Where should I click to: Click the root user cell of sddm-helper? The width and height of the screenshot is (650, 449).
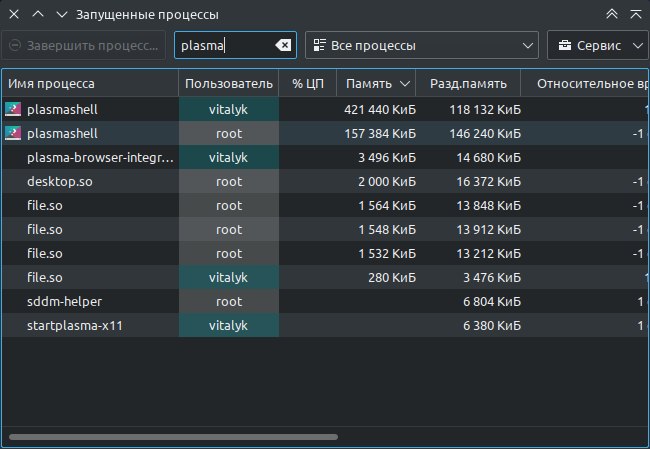[x=229, y=301]
